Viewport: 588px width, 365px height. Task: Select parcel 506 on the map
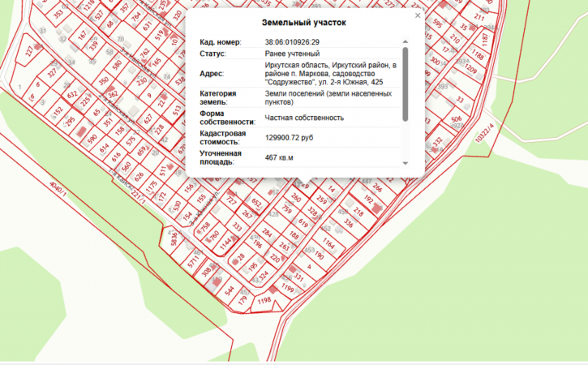[457, 119]
